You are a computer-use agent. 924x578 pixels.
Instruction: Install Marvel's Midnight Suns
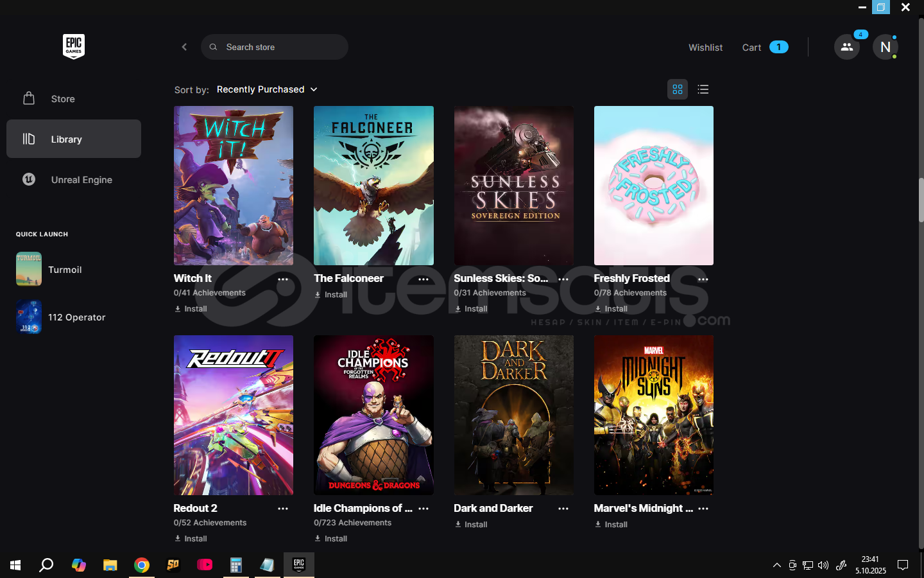611,525
